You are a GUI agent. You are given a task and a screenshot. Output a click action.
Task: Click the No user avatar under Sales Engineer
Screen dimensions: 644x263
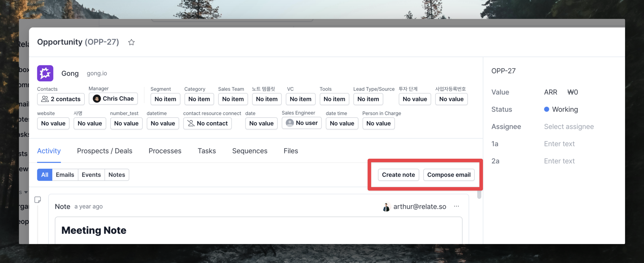290,123
